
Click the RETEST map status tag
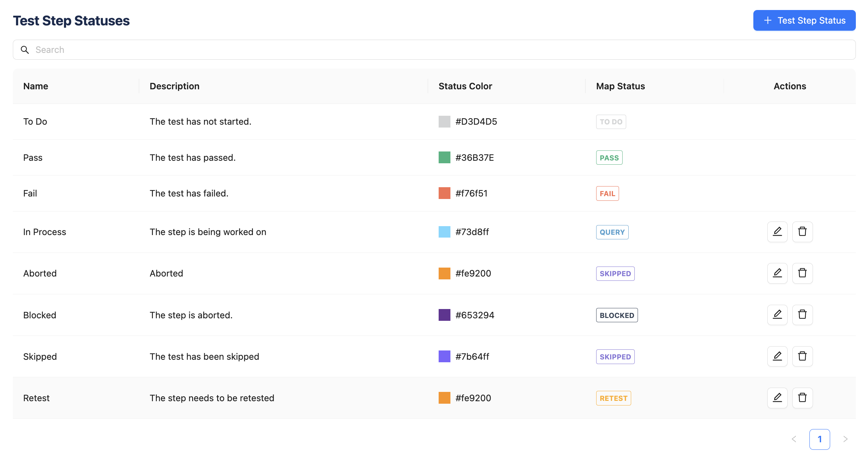(613, 398)
